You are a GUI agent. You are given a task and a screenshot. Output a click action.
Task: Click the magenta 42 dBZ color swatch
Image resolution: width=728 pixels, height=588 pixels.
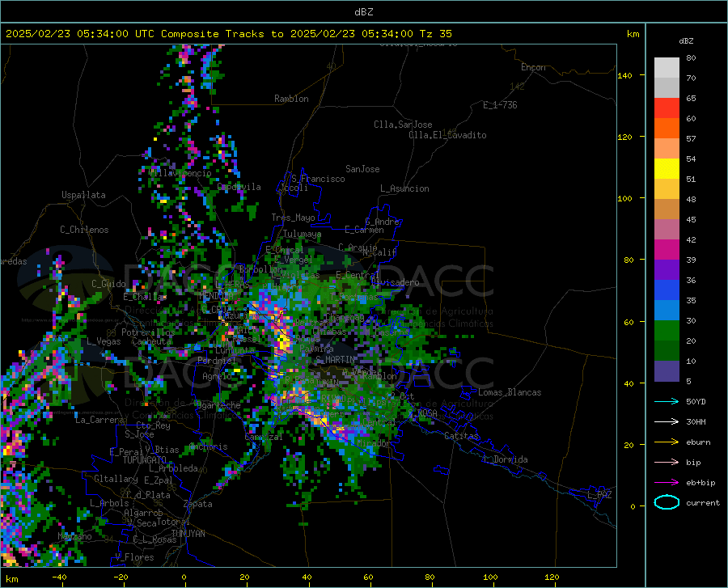667,250
